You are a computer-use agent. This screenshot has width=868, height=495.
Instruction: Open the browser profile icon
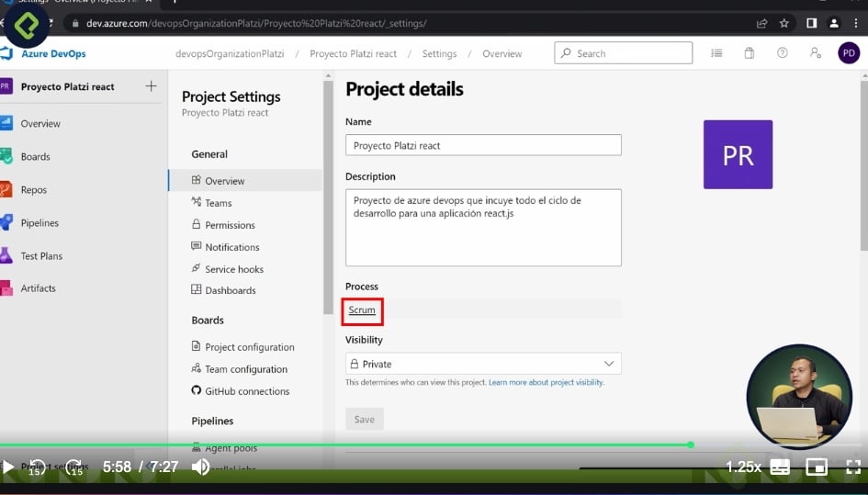pyautogui.click(x=834, y=23)
